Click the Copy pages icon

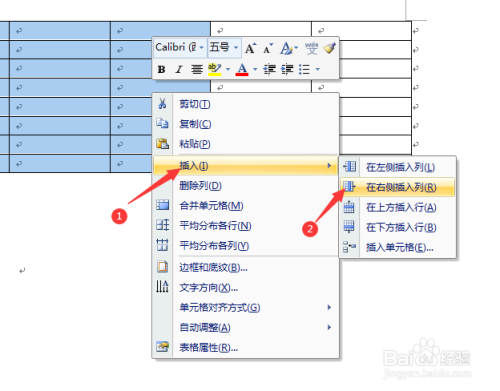(x=162, y=124)
